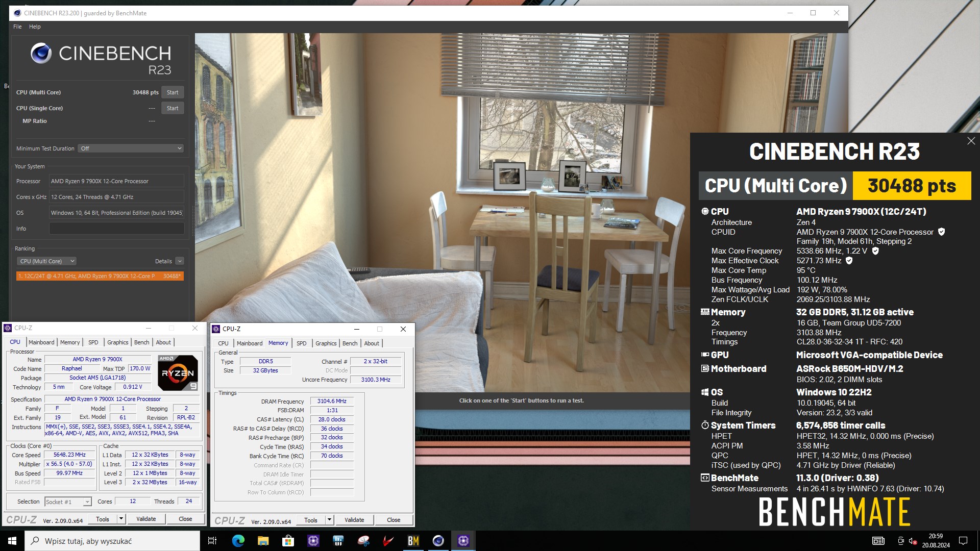The image size is (980, 551).
Task: Click the shield icon next to Max Effective Clock
Action: (x=849, y=261)
